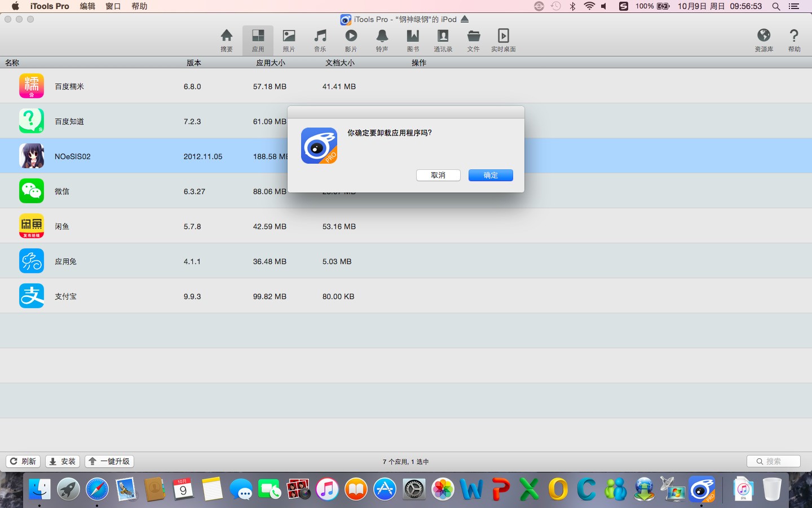Open the Notification Center icon
Viewport: 812px width, 508px height.
pos(794,6)
